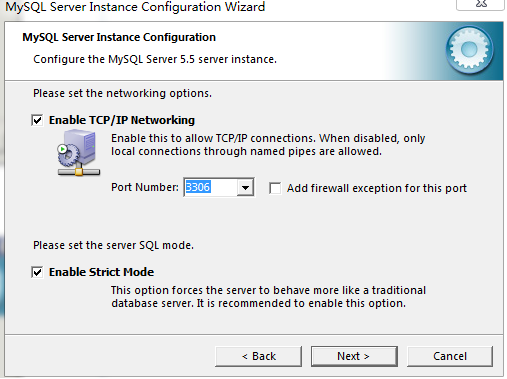Open the Port Number dropdown arrow
Image resolution: width=507 pixels, height=379 pixels.
pos(245,187)
